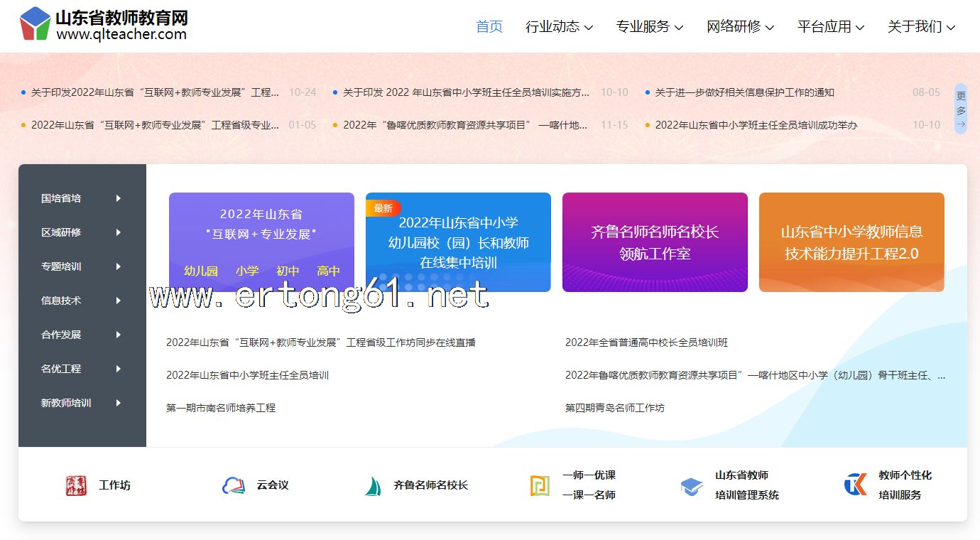The width and height of the screenshot is (980, 540).
Task: Click the 教师个性化培训服务 K icon
Action: click(x=855, y=485)
